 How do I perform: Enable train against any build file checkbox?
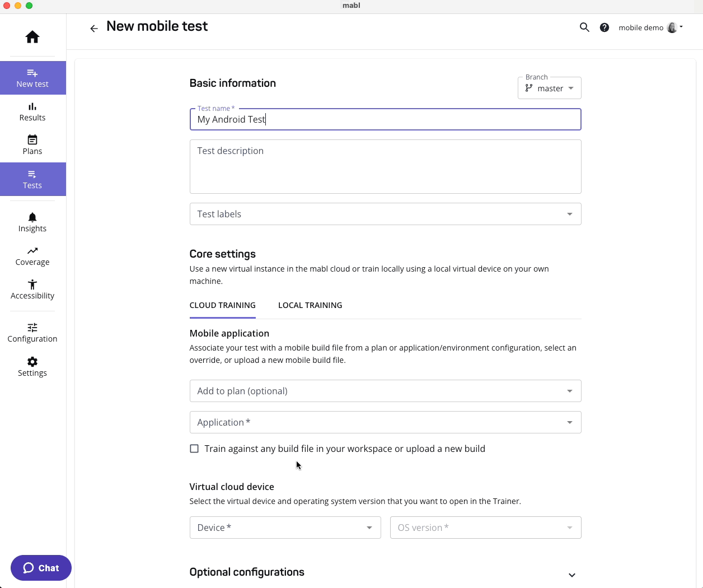(x=194, y=449)
